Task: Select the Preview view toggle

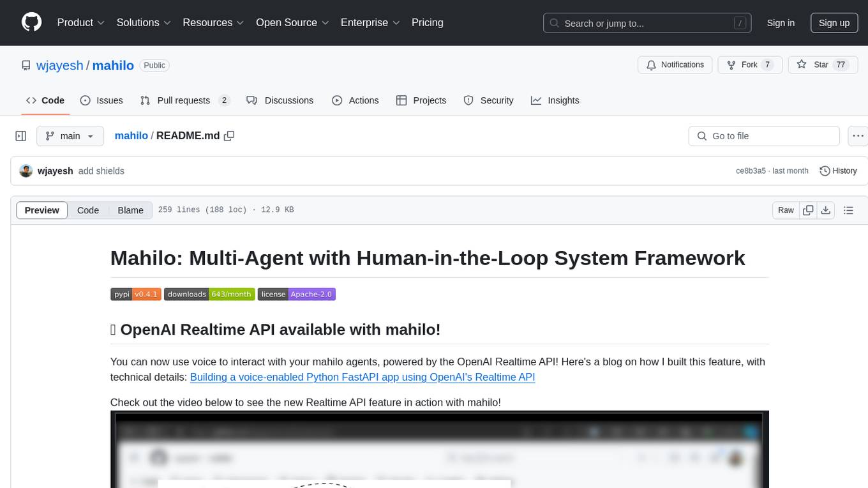Action: 42,210
